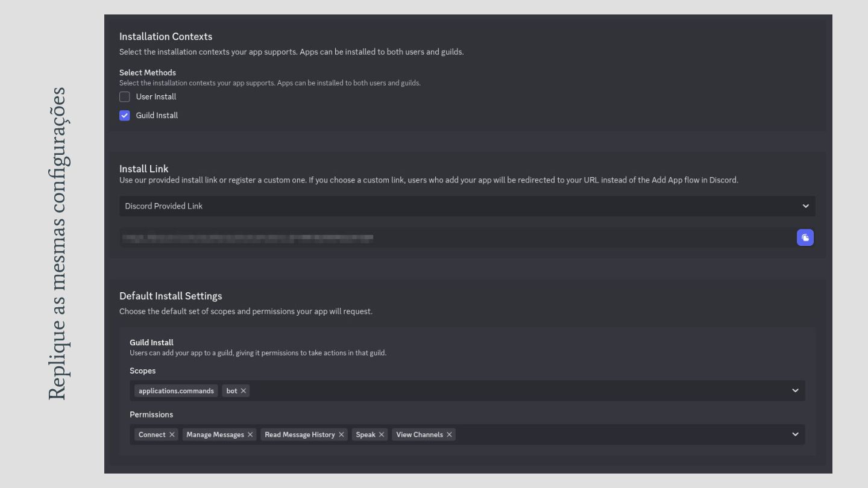This screenshot has width=868, height=488.
Task: Remove the Speak permission tag
Action: pos(382,434)
